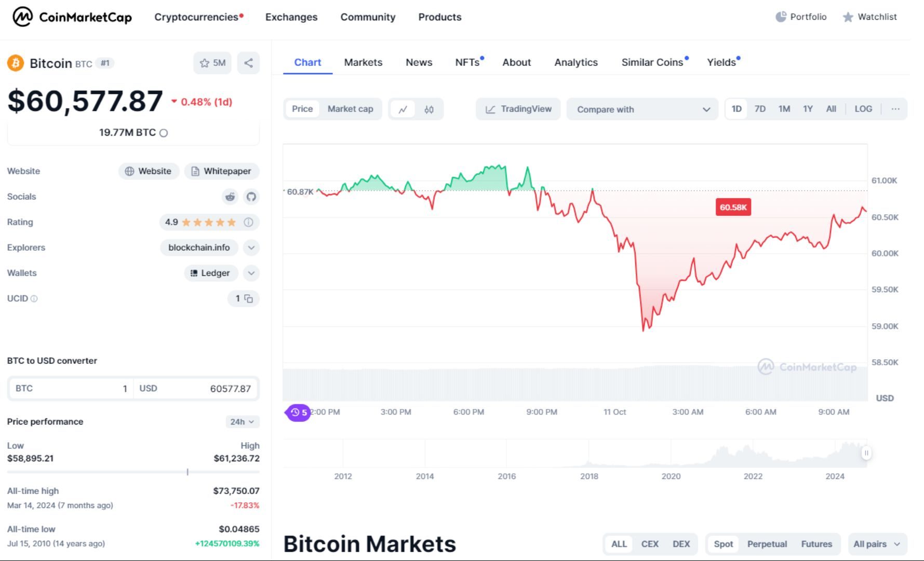Add Bitcoin to watchlist via star button
Screen dimensions: 924x561
(x=212, y=63)
